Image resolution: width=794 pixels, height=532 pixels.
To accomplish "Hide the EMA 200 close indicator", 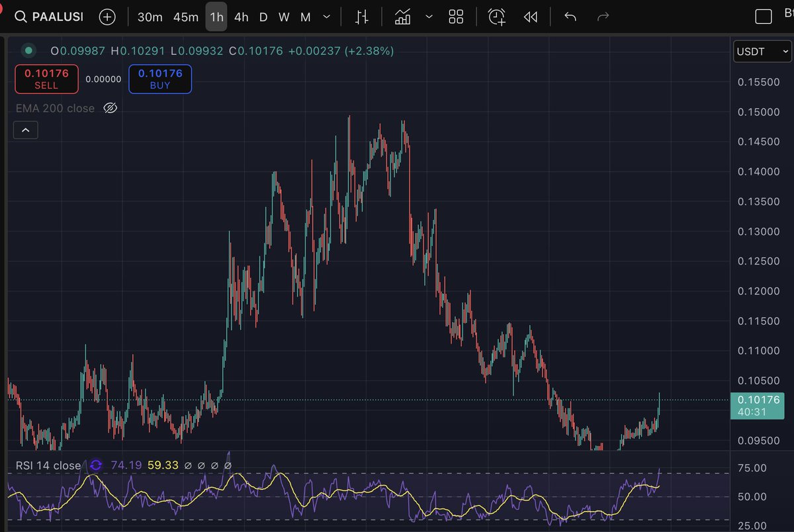I will point(110,107).
